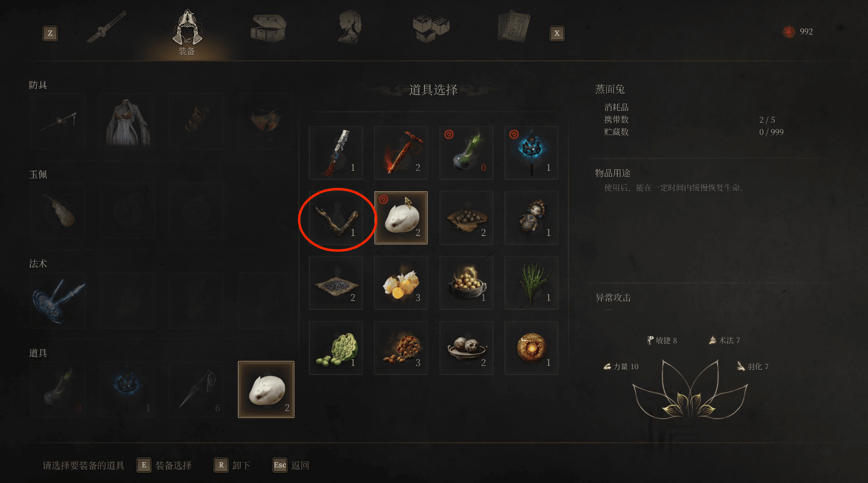
Task: Choose the green lotus seed pod item
Action: click(x=336, y=348)
